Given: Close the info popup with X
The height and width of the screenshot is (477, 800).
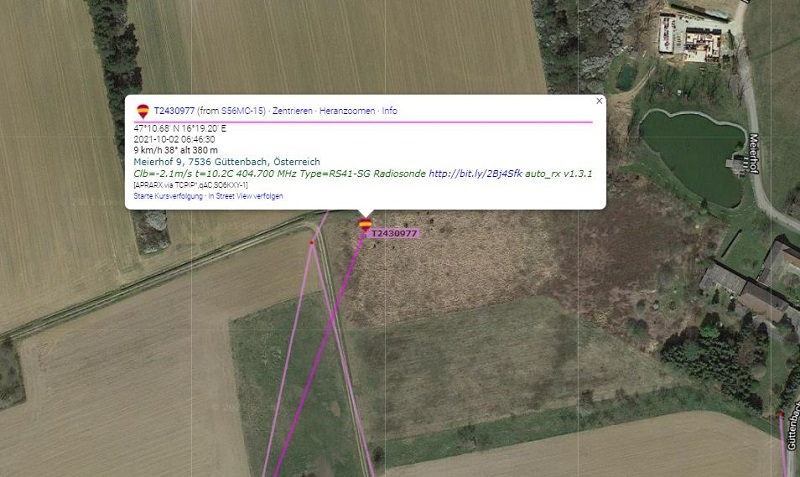Looking at the screenshot, I should pyautogui.click(x=599, y=101).
